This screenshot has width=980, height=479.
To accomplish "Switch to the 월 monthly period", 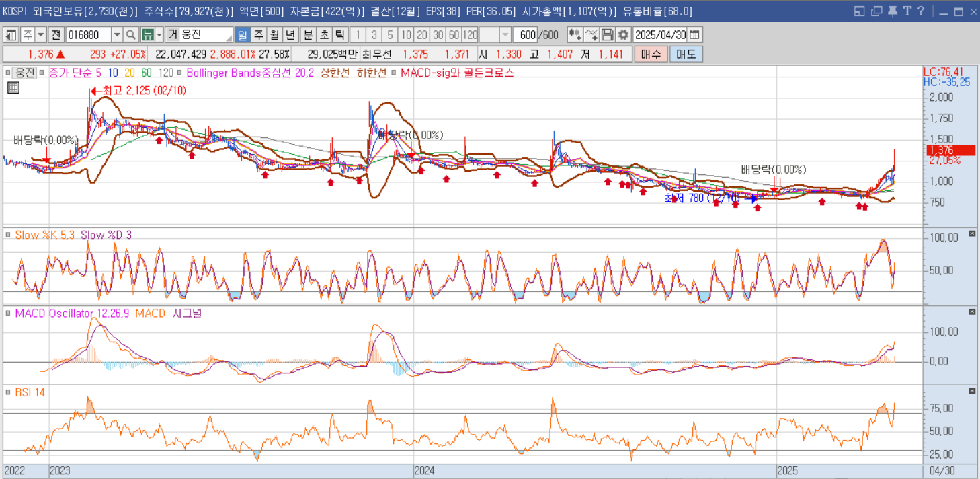I will (x=274, y=35).
